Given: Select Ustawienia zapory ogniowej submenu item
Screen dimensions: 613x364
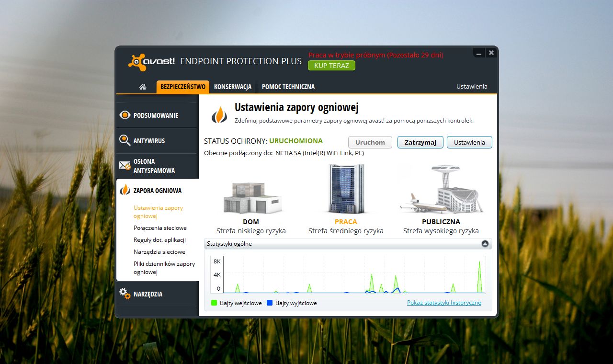Looking at the screenshot, I should 159,212.
